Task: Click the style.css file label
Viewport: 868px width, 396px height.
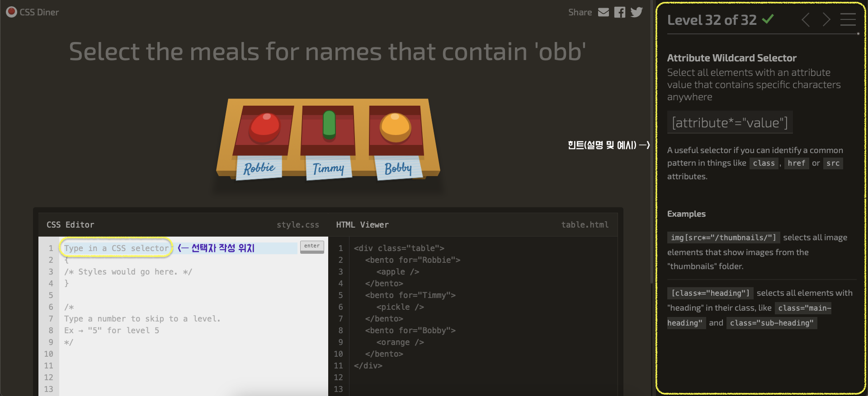Action: pyautogui.click(x=298, y=224)
